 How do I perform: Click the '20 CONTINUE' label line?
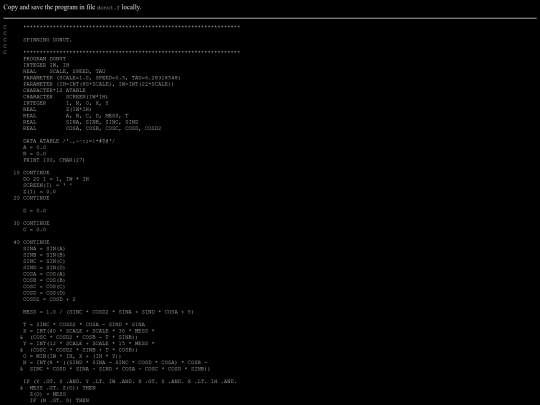(x=31, y=198)
